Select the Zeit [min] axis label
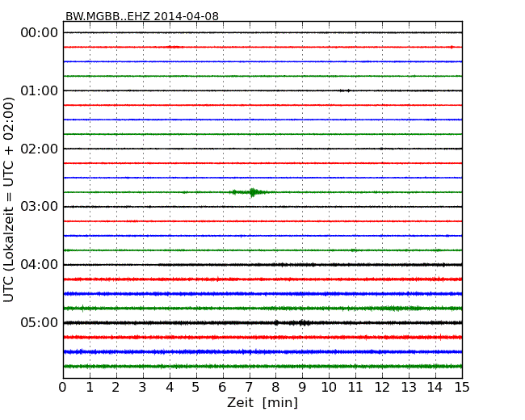 [x=262, y=402]
